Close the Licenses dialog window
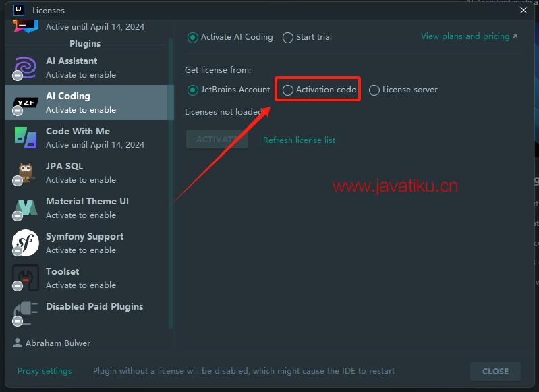The width and height of the screenshot is (539, 392). click(523, 10)
